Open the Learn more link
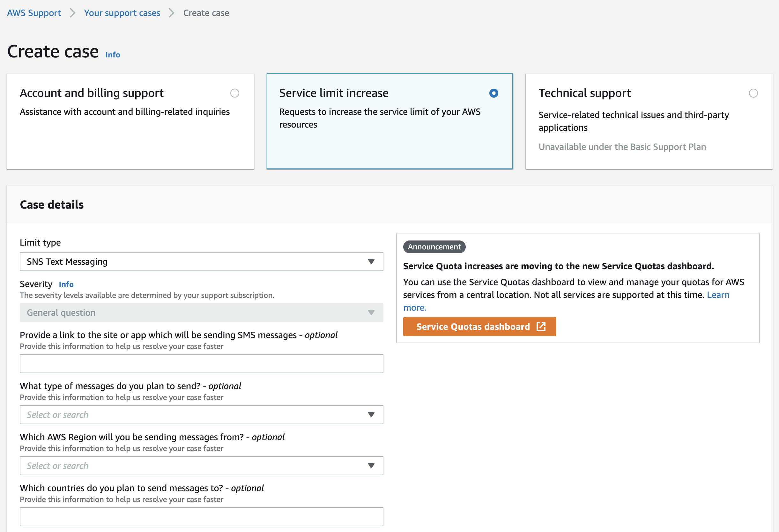Viewport: 779px width, 532px height. pos(718,295)
